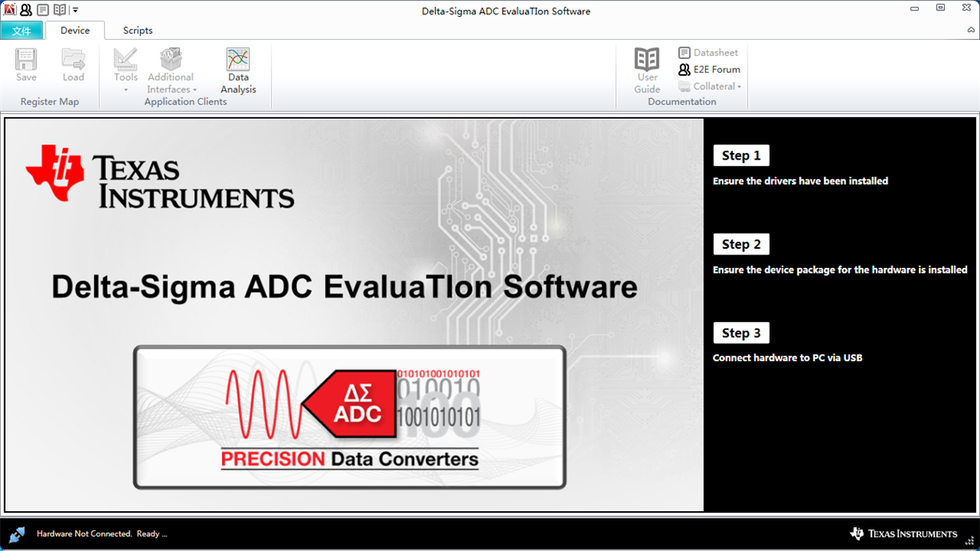980x551 pixels.
Task: Click 'Connect hardware to PC via USB' text
Action: (787, 358)
